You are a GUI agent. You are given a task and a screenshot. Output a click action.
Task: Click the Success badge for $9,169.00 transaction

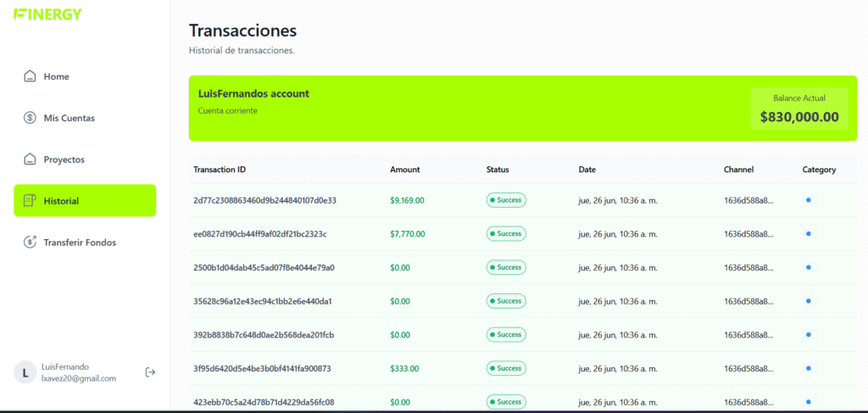[506, 200]
